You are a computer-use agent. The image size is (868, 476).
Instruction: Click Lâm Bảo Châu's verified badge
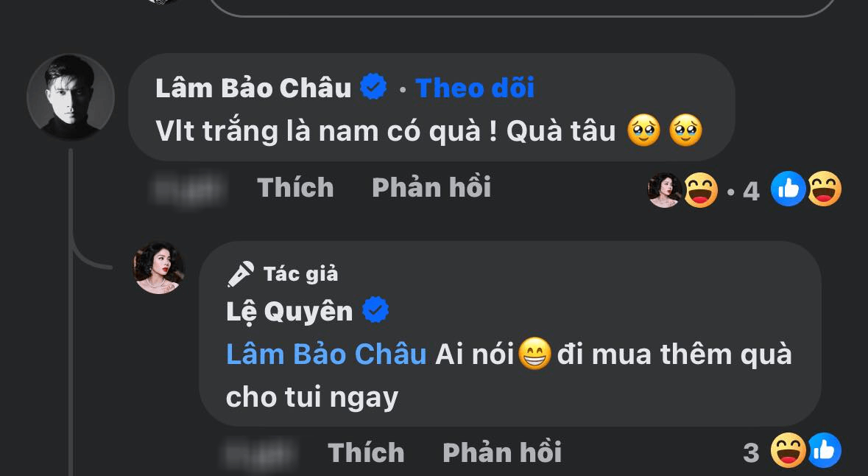click(373, 87)
